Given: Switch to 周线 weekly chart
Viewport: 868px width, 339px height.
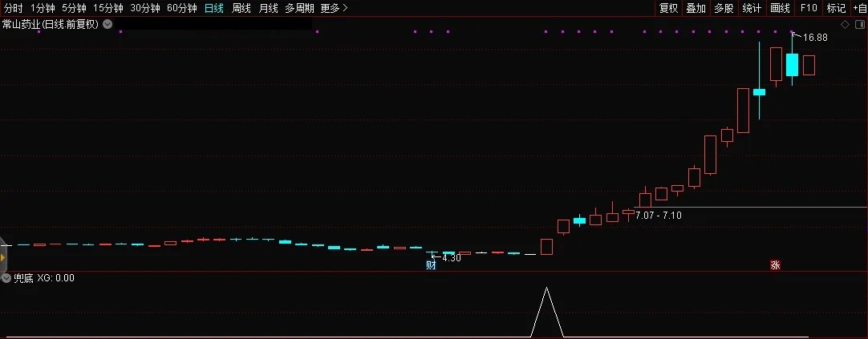Looking at the screenshot, I should [241, 8].
